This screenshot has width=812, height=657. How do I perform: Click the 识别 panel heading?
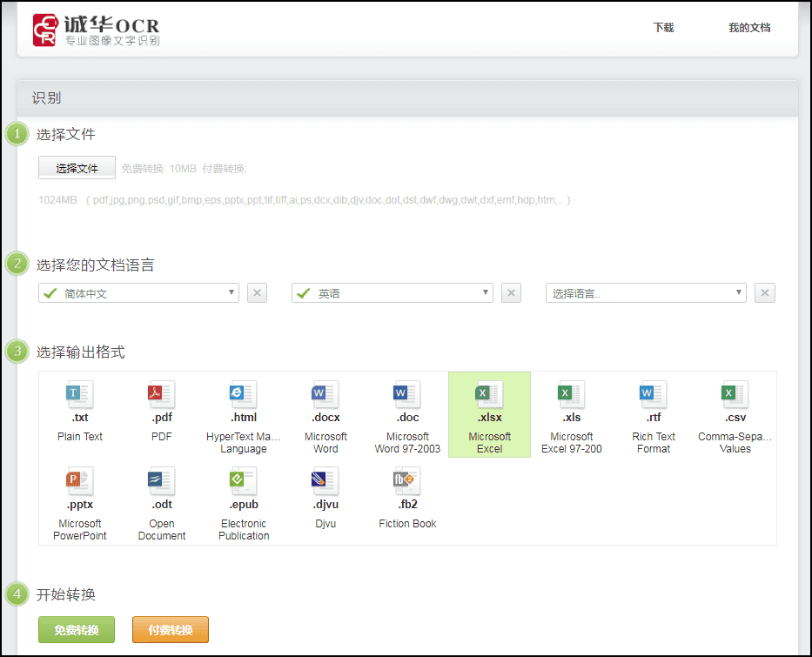(x=47, y=97)
